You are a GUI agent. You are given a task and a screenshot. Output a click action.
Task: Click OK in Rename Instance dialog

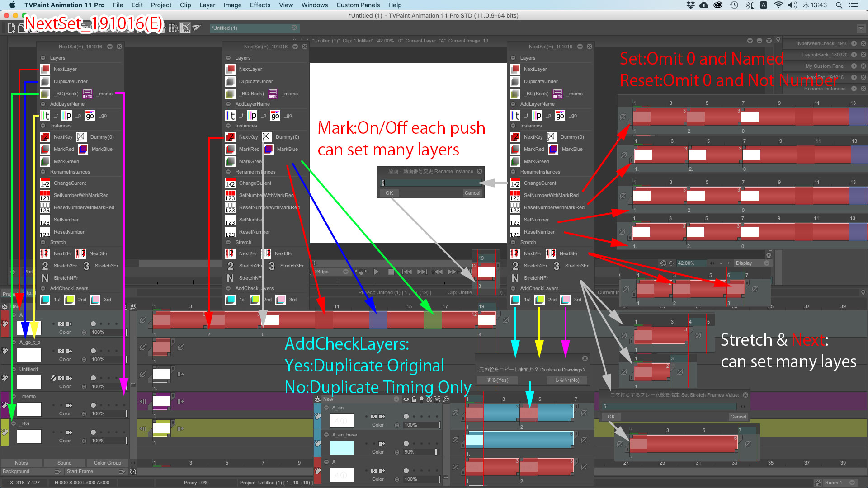tap(389, 193)
